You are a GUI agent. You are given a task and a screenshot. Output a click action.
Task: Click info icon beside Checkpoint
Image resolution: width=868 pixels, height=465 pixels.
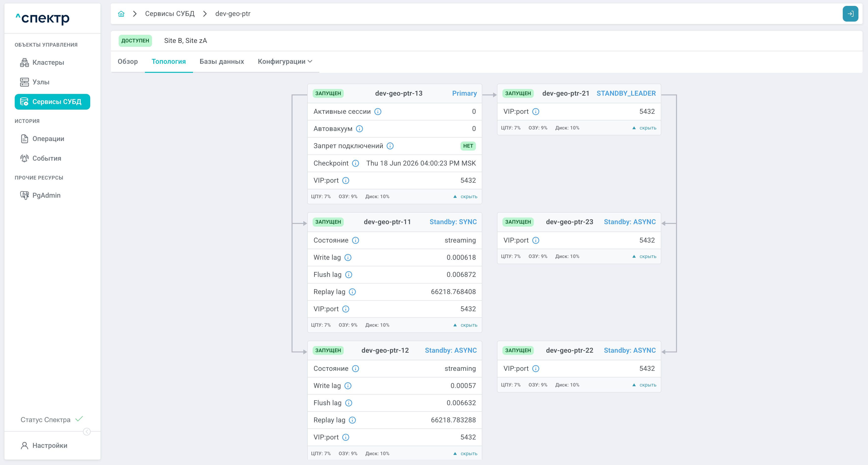356,163
